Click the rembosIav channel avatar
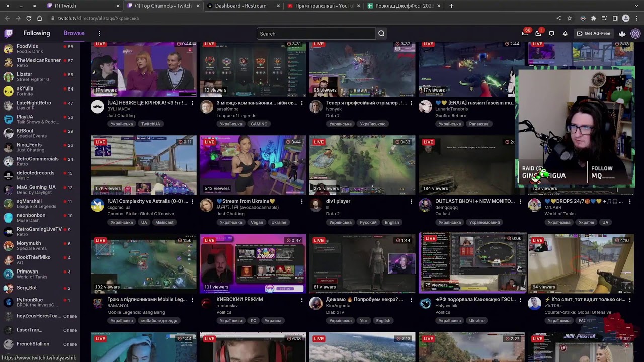Screen dimensions: 644x362 206,303
